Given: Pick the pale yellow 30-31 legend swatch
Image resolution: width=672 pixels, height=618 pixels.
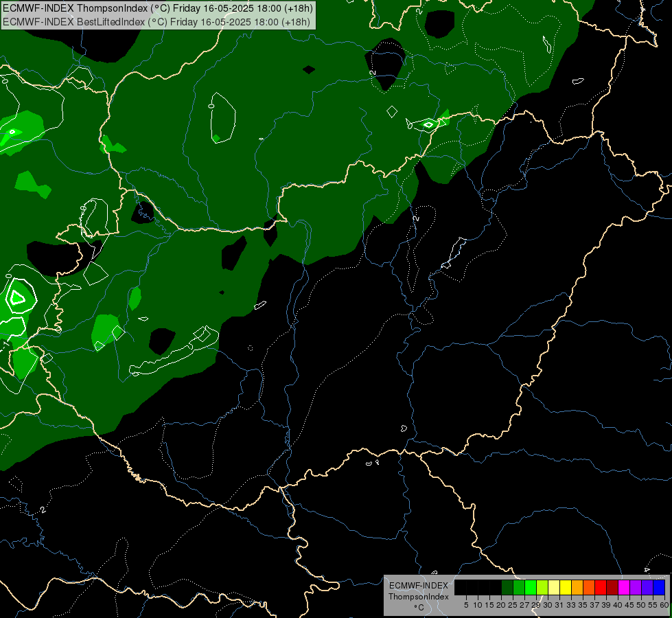Looking at the screenshot, I should [x=554, y=587].
